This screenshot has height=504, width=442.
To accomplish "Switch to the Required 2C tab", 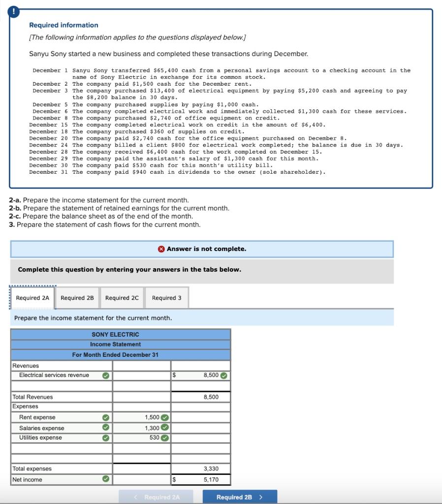I will tap(122, 298).
